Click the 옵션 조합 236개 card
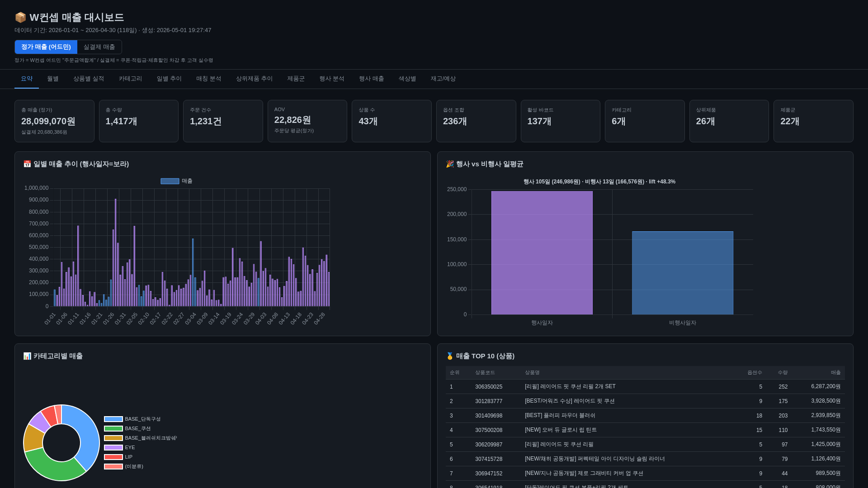Viewport: 868px width, 488px height. 476,121
